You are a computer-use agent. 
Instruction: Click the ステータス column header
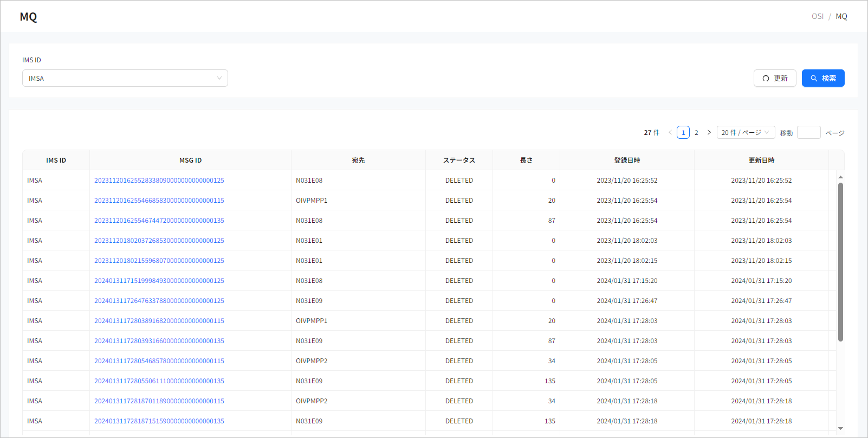point(459,160)
